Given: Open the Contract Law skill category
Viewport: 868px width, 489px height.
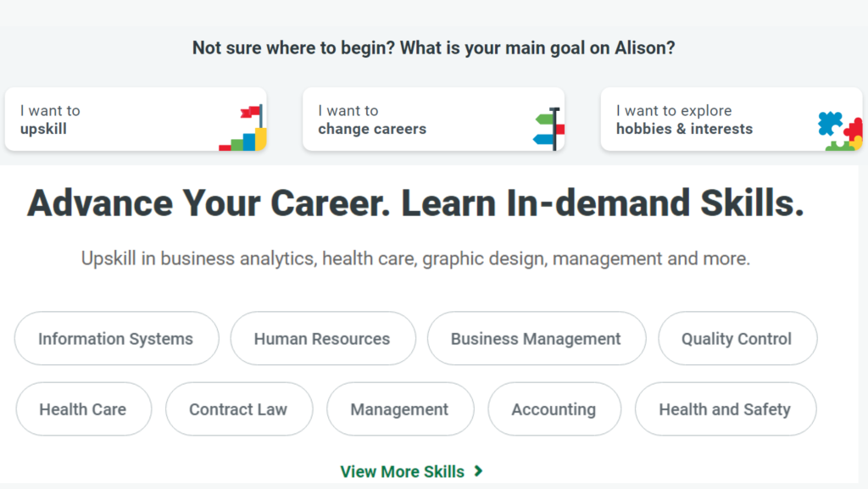Looking at the screenshot, I should point(239,409).
